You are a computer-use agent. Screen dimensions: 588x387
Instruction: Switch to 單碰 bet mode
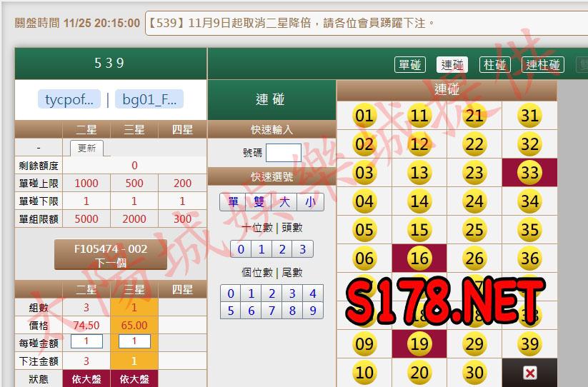410,65
